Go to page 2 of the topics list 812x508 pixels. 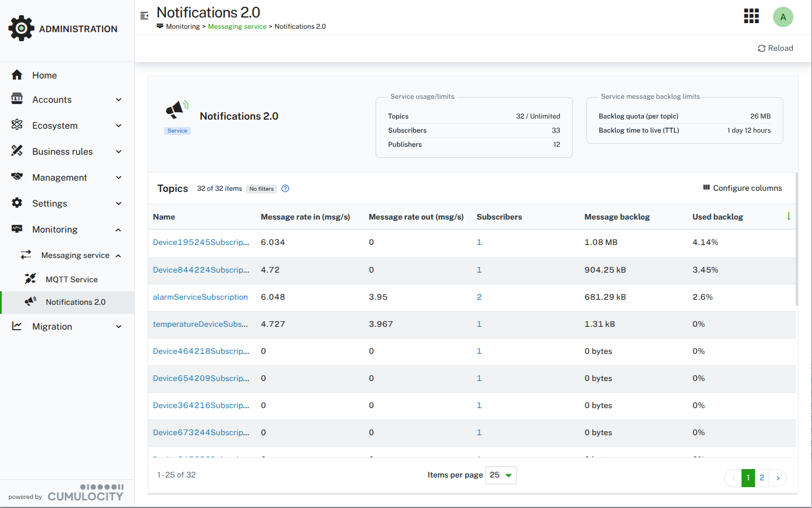[x=762, y=478]
